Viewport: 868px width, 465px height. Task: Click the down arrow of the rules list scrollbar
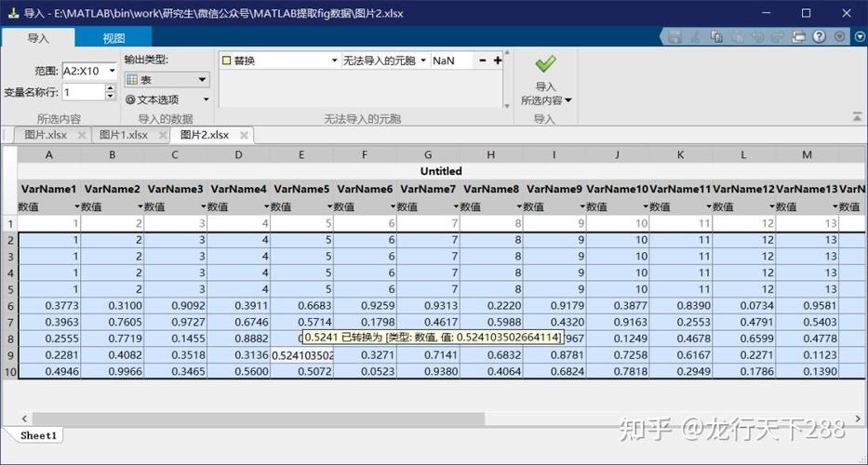coord(507,105)
